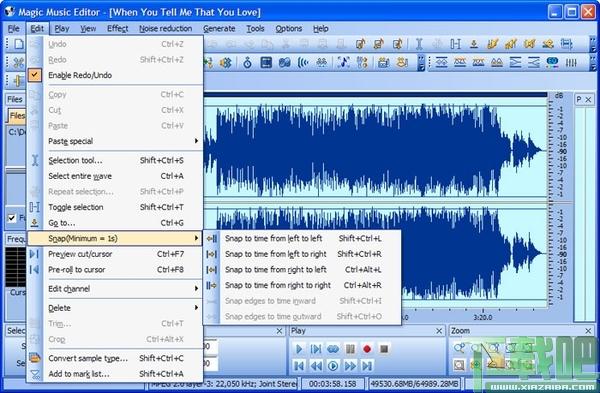600x393 pixels.
Task: Pause playback in the Play panel
Action: pyautogui.click(x=350, y=349)
